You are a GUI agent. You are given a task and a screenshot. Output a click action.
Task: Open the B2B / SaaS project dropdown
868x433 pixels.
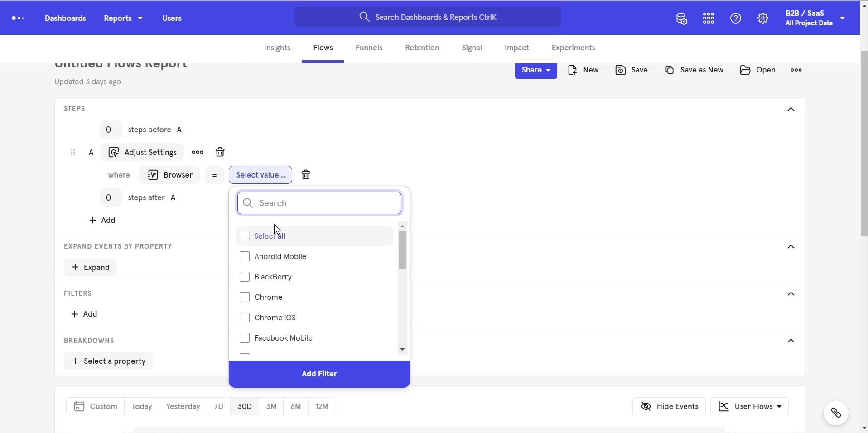(813, 17)
